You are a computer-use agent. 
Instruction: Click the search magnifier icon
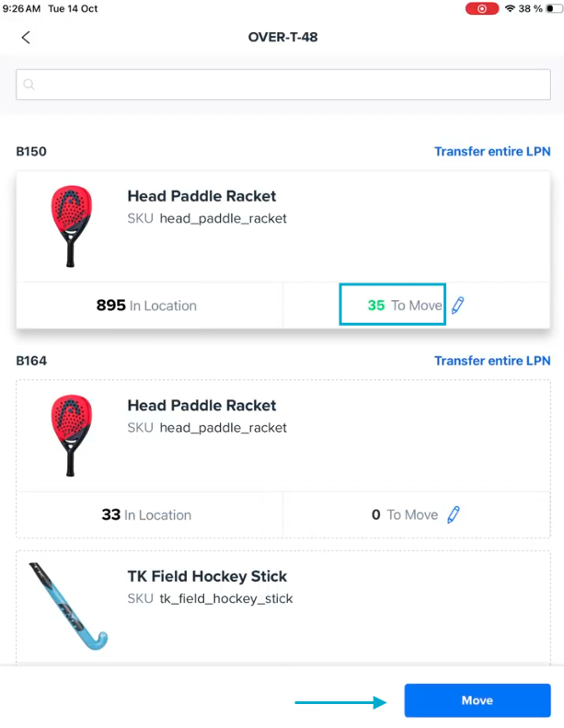[29, 85]
